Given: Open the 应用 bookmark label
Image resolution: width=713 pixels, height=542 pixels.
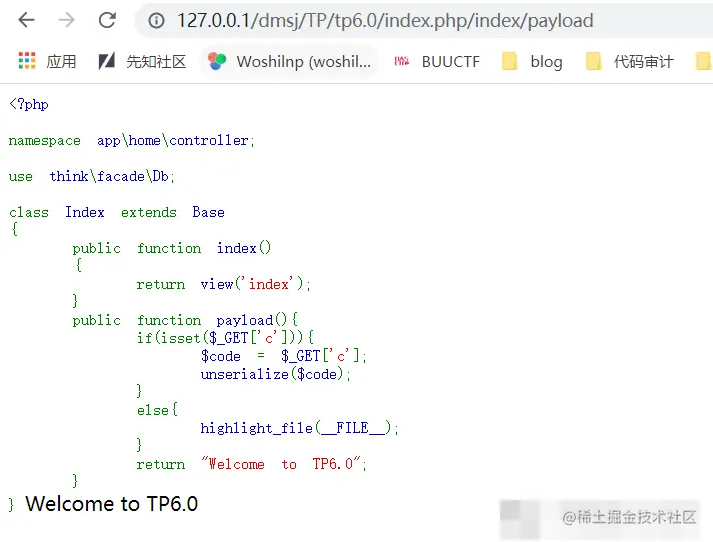Looking at the screenshot, I should click(x=61, y=61).
